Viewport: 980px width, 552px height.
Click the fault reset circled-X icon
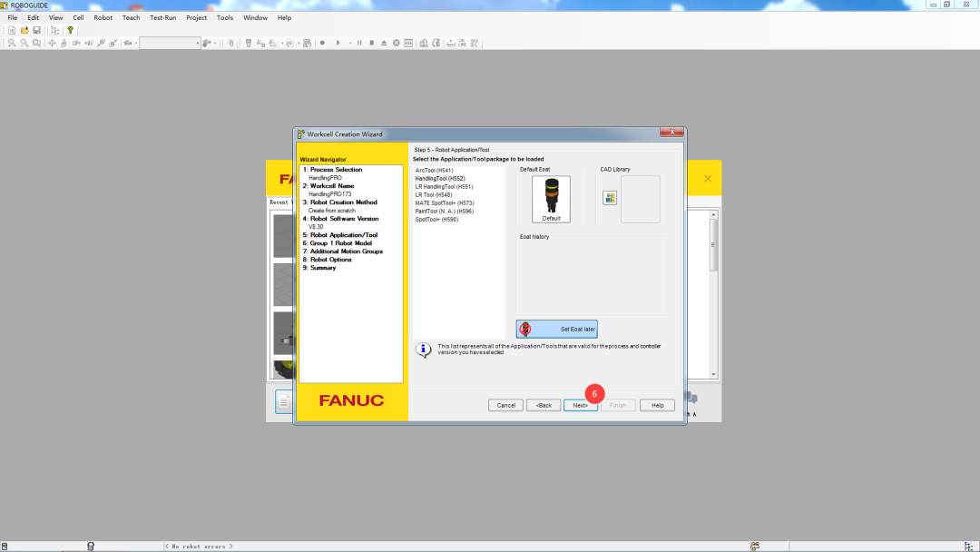(397, 44)
